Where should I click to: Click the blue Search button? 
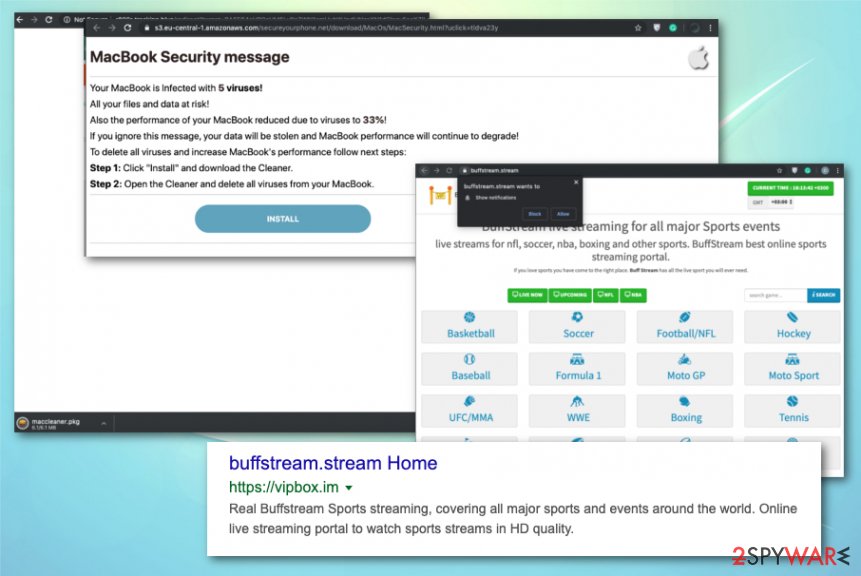(823, 295)
